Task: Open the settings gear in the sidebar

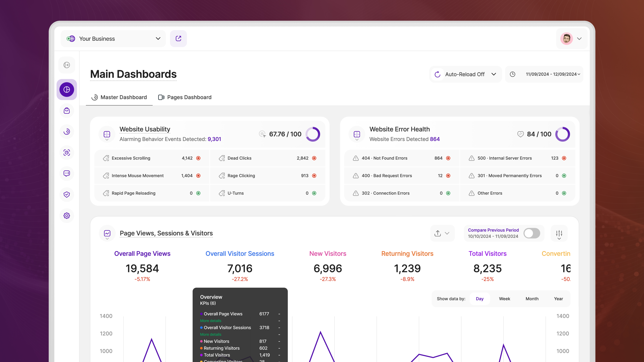Action: pos(67,216)
